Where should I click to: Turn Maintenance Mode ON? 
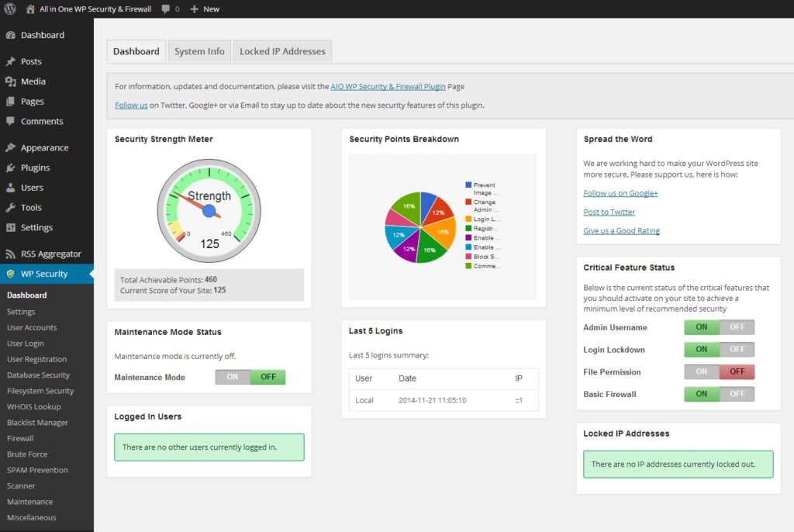[x=233, y=376]
